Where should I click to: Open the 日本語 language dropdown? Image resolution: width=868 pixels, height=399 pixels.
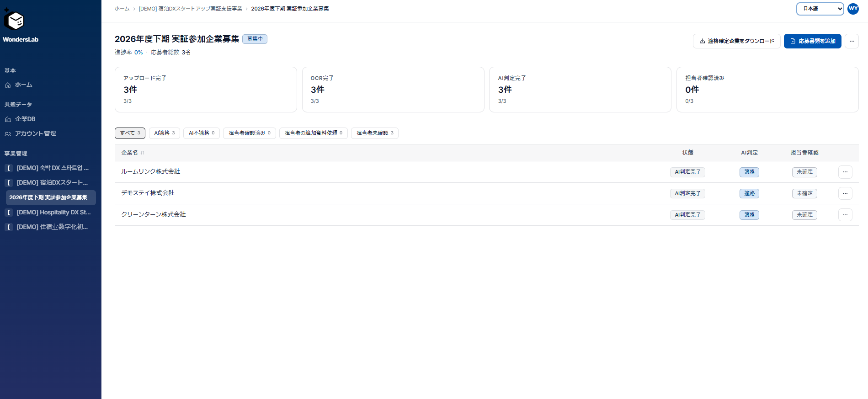pyautogui.click(x=820, y=9)
